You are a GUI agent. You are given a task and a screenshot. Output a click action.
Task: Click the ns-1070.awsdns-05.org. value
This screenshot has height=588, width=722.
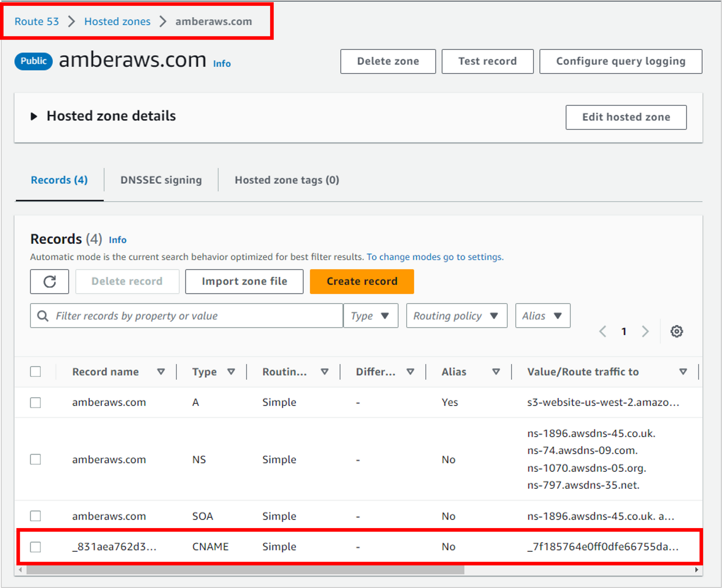click(587, 468)
